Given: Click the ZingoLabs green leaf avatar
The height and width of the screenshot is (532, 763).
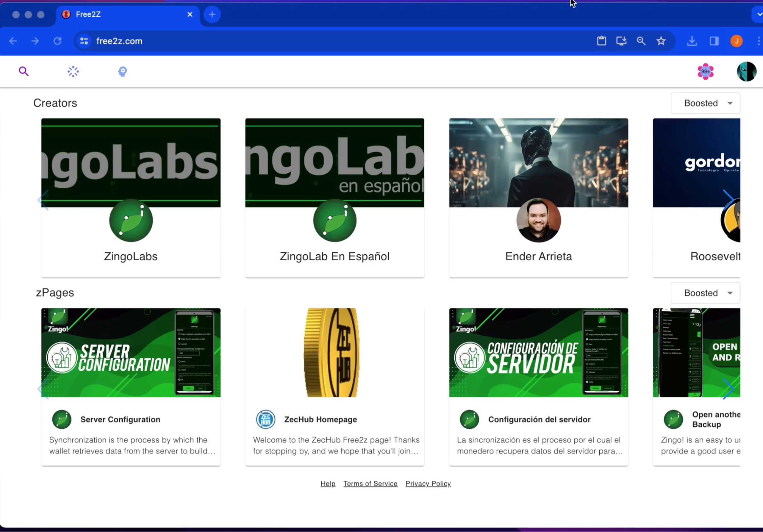Looking at the screenshot, I should 131,220.
